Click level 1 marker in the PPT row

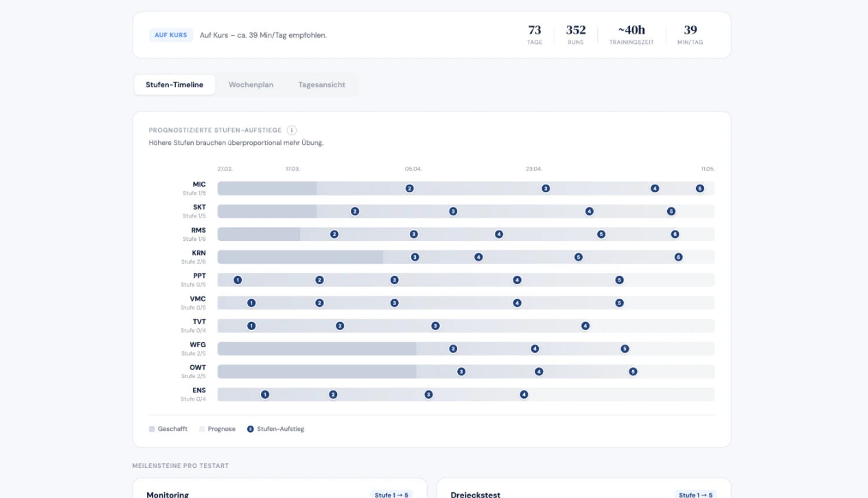coord(237,280)
